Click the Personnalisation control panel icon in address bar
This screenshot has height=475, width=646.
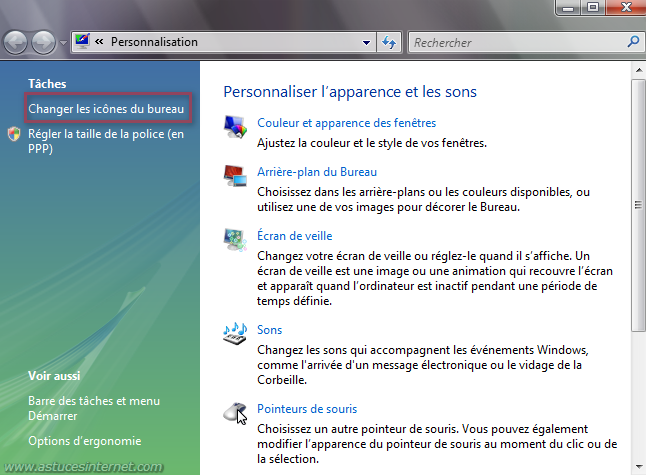82,42
